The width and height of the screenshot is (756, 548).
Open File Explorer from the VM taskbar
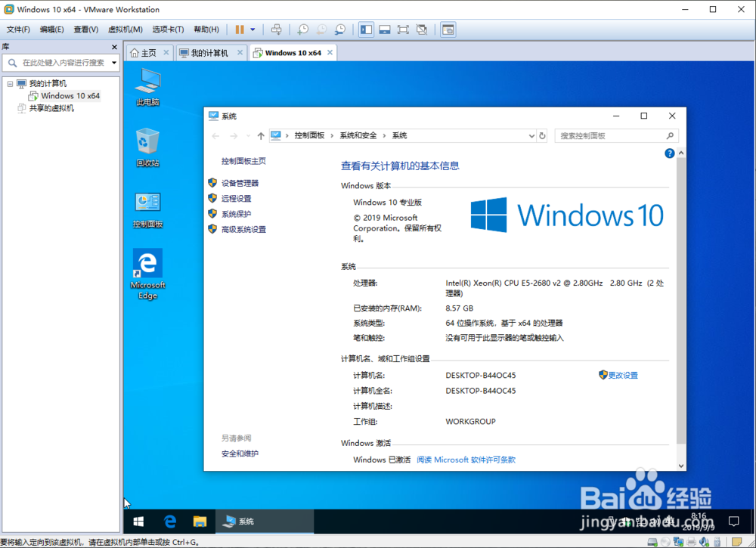click(200, 522)
